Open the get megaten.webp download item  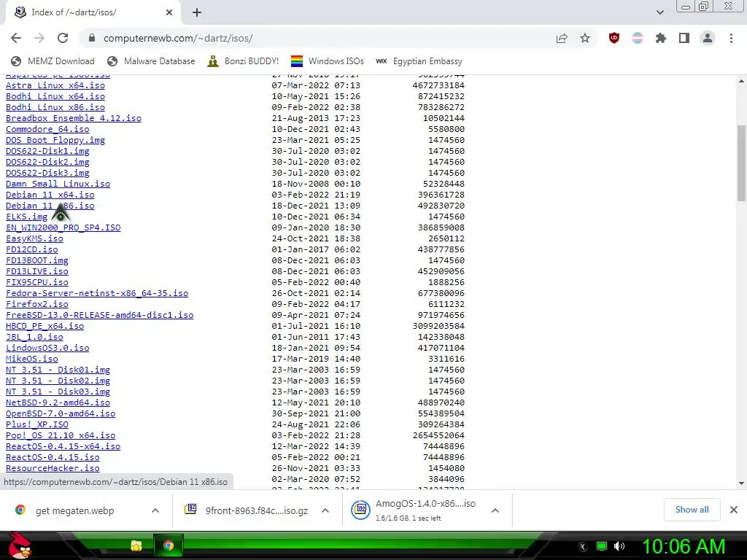(75, 510)
